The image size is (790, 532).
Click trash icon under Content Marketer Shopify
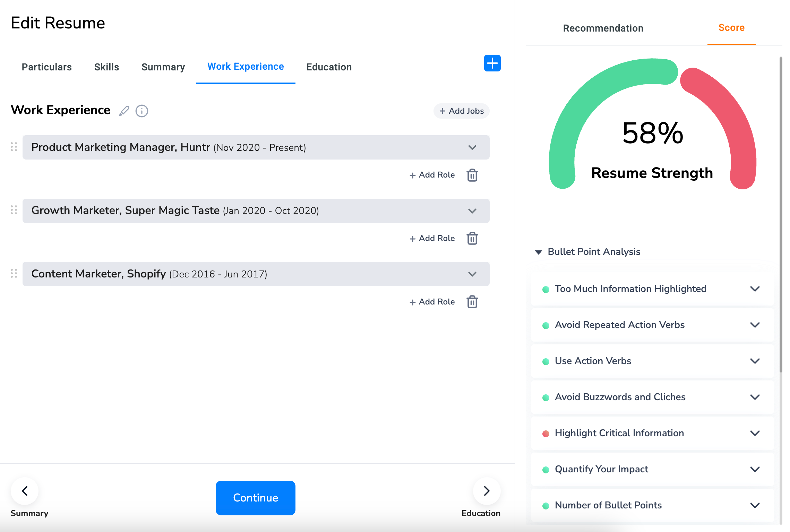472,302
